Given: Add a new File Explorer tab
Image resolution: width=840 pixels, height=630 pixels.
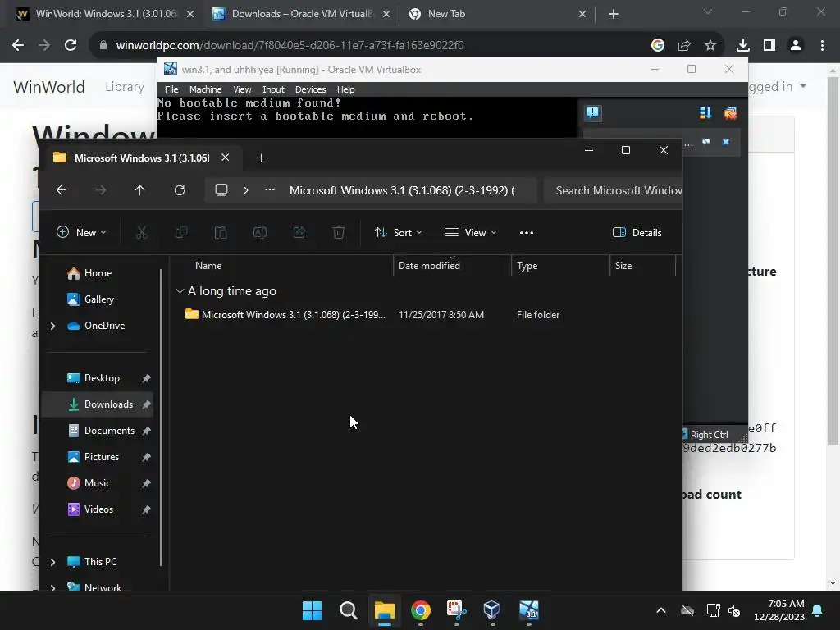Looking at the screenshot, I should click(261, 158).
